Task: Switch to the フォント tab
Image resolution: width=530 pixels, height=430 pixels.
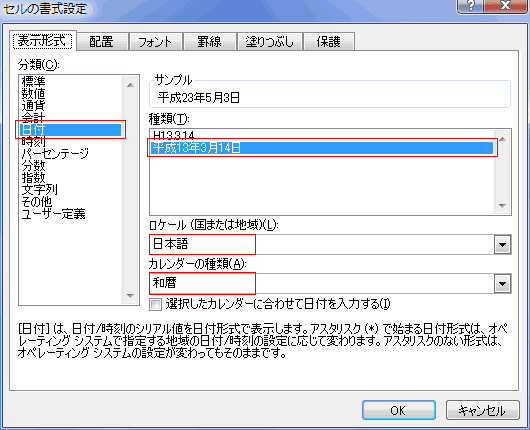Action: [x=155, y=42]
